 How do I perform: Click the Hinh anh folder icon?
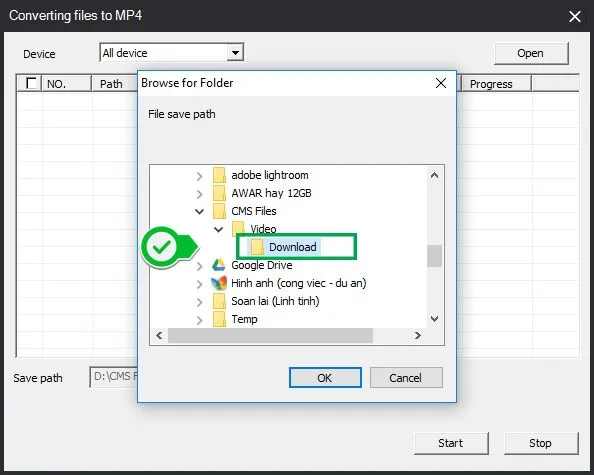(x=219, y=283)
